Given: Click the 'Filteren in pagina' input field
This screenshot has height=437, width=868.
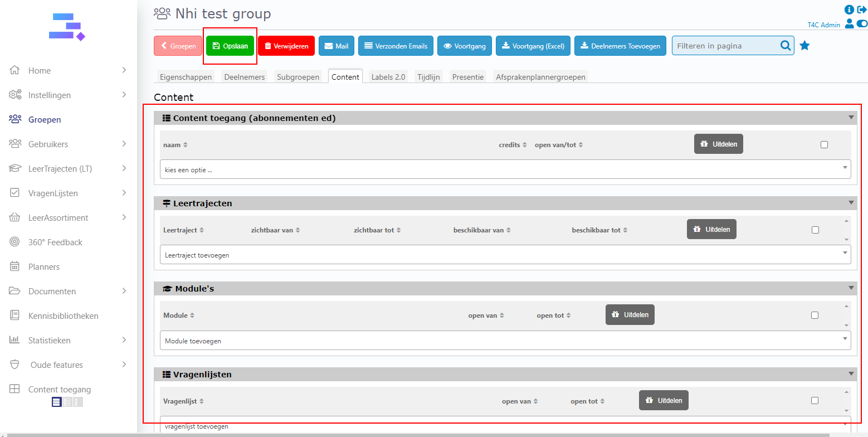Looking at the screenshot, I should (724, 46).
